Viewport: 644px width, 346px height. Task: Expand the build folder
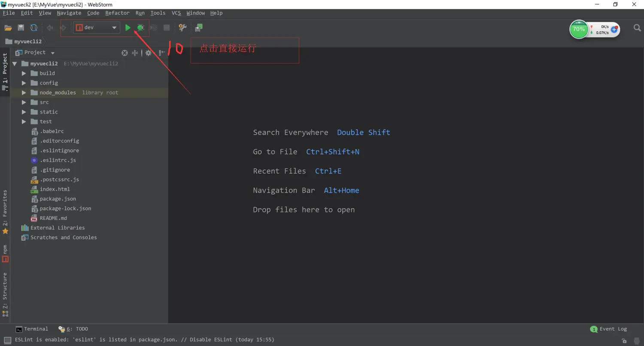pyautogui.click(x=24, y=73)
